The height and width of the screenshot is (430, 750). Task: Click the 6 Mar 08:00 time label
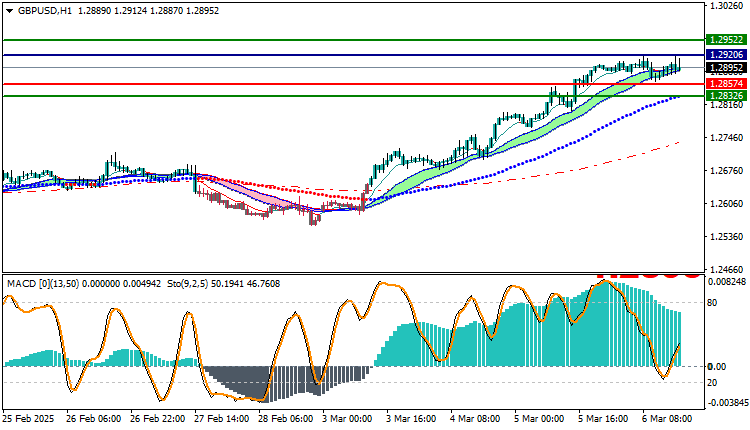[667, 419]
